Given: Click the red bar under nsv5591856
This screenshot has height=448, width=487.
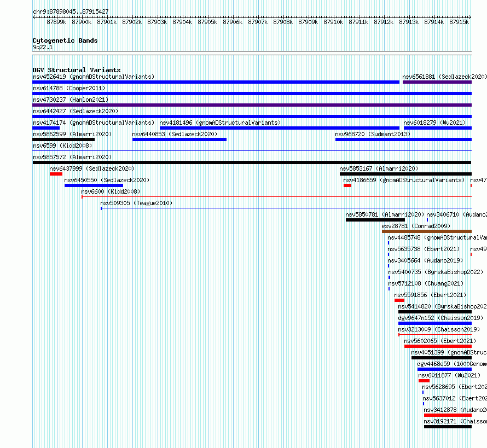Looking at the screenshot, I should click(399, 300).
